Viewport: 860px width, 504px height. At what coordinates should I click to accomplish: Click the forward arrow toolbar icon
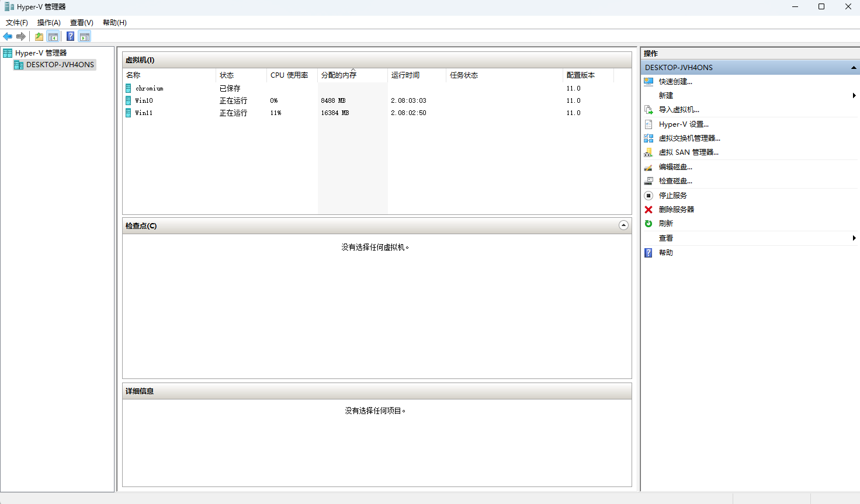pyautogui.click(x=21, y=36)
